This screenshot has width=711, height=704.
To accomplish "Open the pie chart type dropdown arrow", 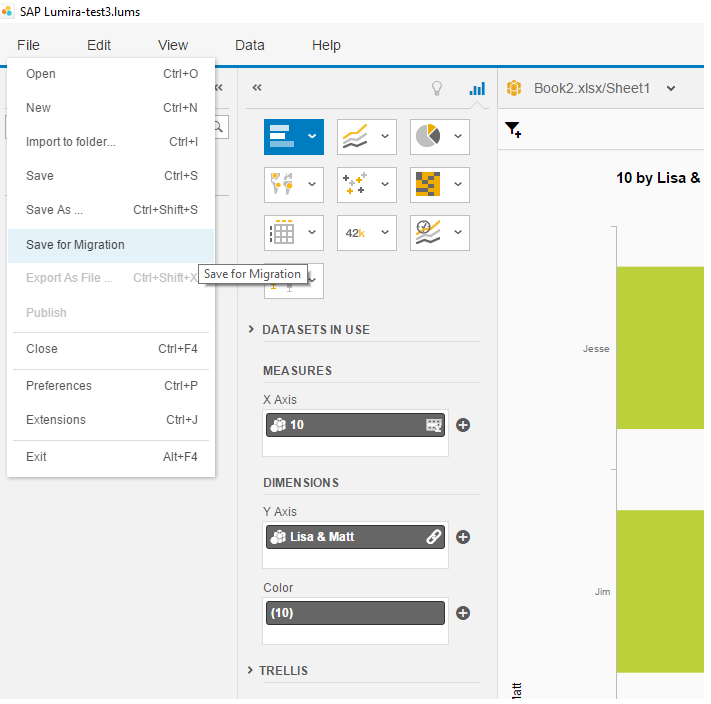I will (x=458, y=136).
